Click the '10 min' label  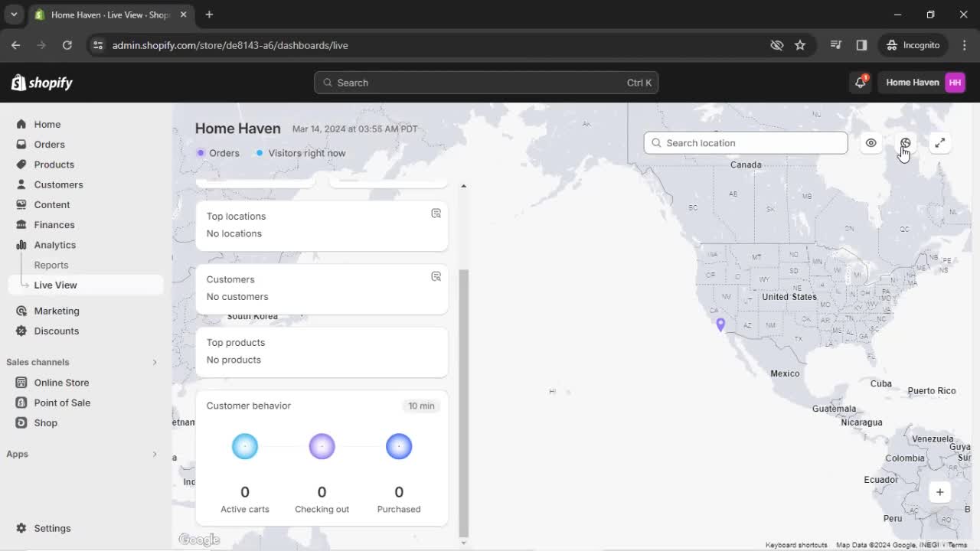[421, 406]
